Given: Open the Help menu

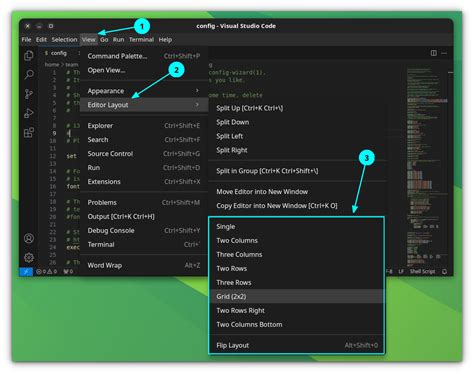Looking at the screenshot, I should (165, 40).
